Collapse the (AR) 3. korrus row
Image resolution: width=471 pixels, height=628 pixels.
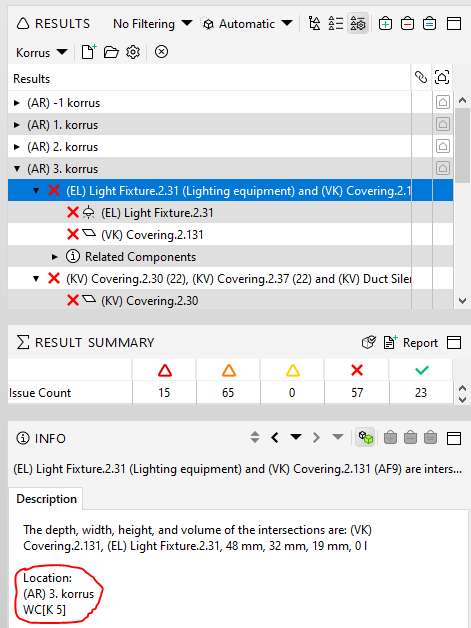(17, 169)
